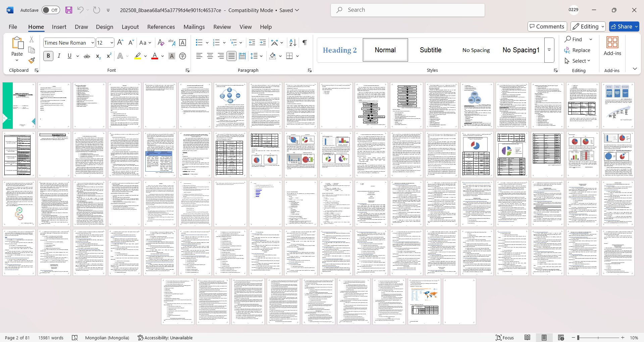644x342 pixels.
Task: Increase font size with grow font icon
Action: [x=120, y=43]
